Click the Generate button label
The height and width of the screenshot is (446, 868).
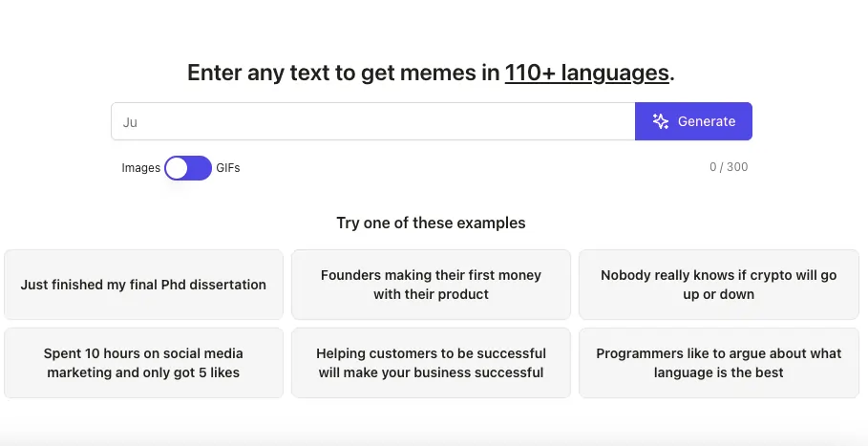(707, 121)
